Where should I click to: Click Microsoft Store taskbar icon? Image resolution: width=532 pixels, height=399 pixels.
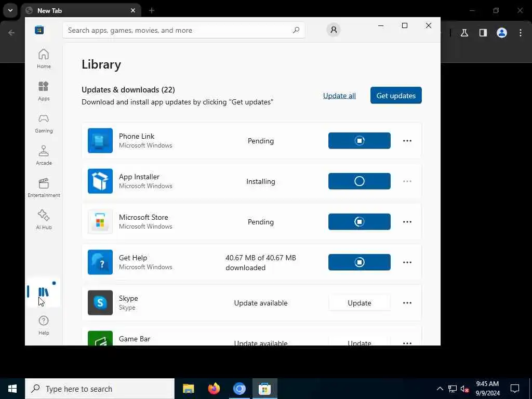pyautogui.click(x=264, y=389)
